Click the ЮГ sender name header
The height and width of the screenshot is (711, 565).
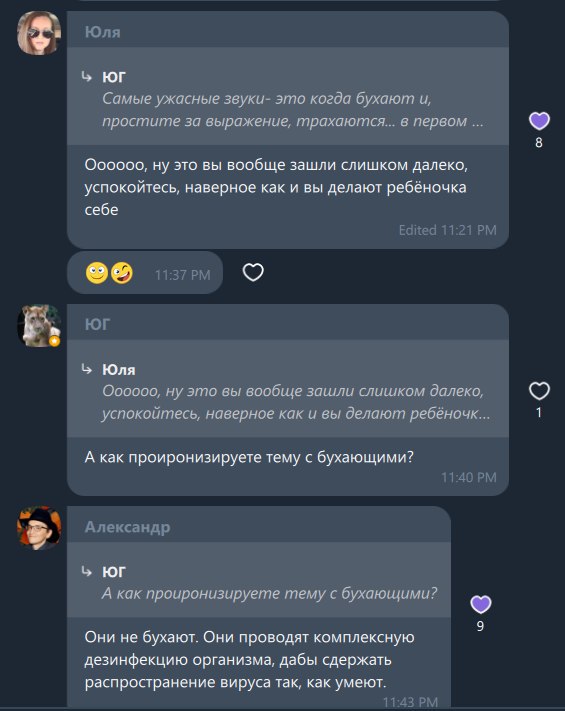pos(97,325)
